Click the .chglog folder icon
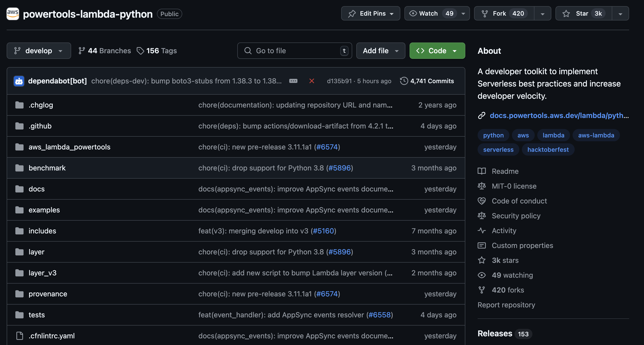The height and width of the screenshot is (345, 644). click(19, 105)
